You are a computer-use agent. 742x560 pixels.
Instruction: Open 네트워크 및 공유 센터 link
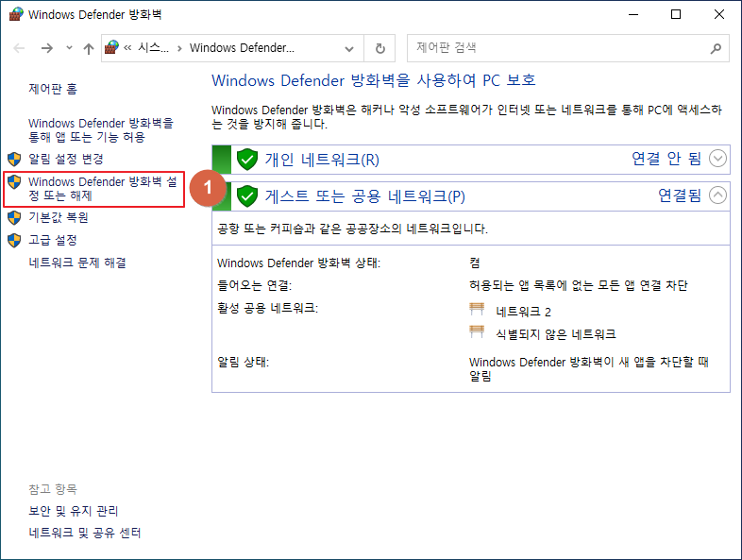(x=85, y=533)
